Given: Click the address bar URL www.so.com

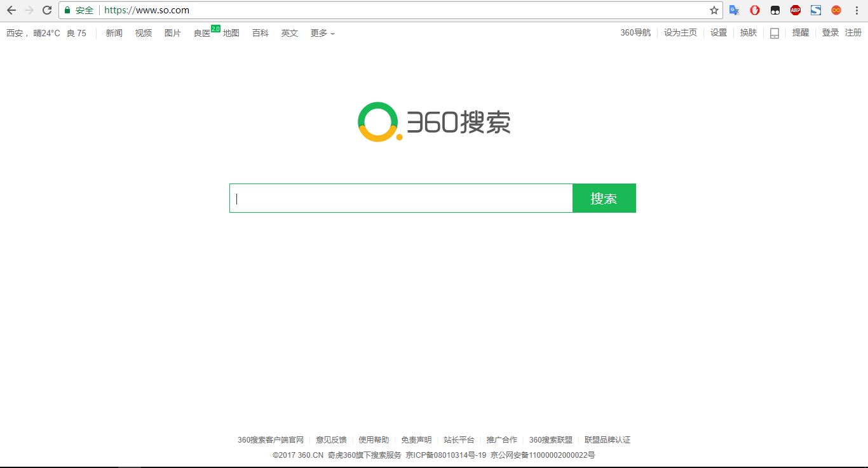Looking at the screenshot, I should coord(147,10).
